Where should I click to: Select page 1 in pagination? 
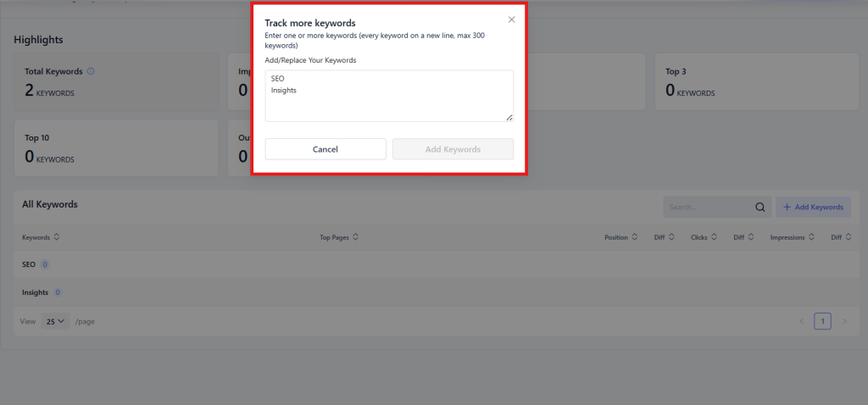click(822, 321)
